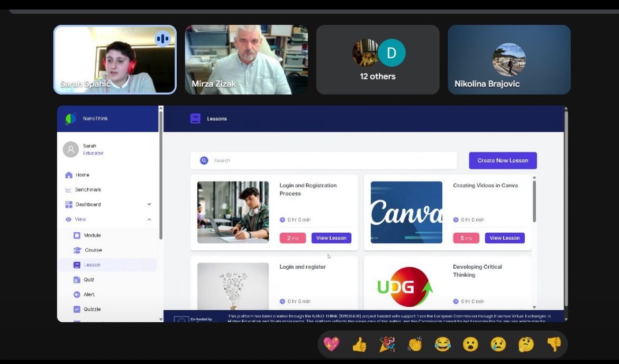Click Sarah's user avatar icon
This screenshot has width=619, height=364.
coord(71,150)
